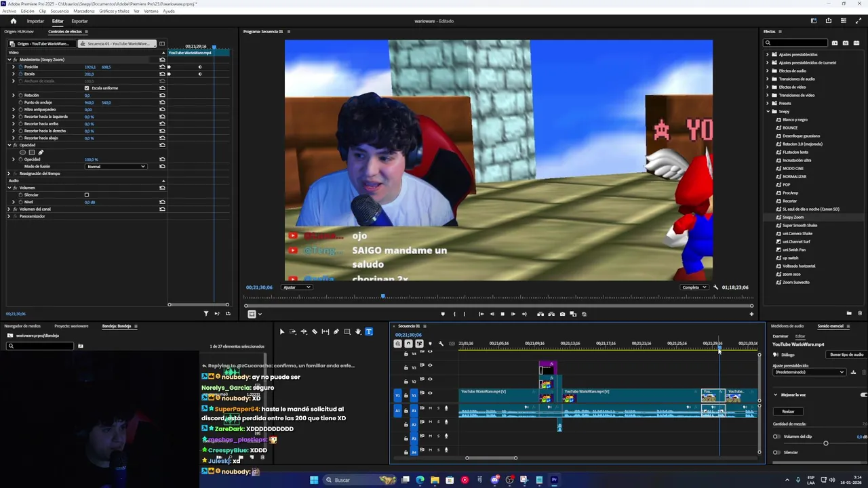868x488 pixels.
Task: Click the filter funnel in Effect Controls
Action: 206,313
